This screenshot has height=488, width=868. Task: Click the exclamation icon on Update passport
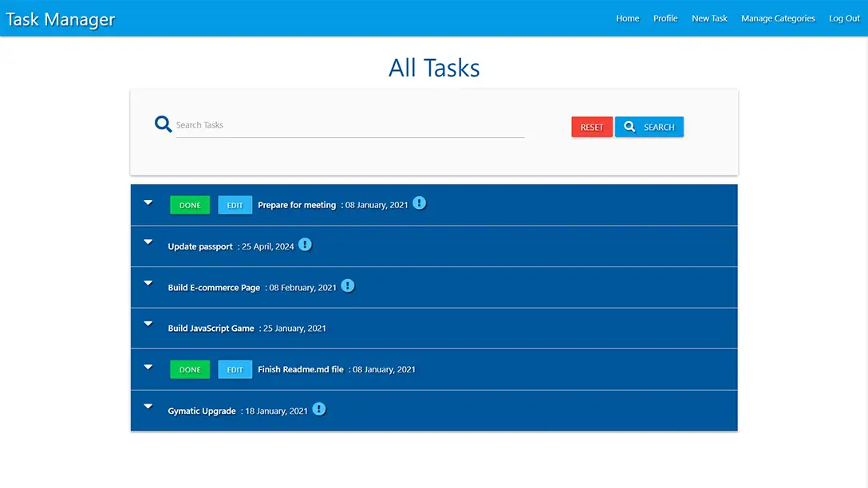tap(305, 245)
